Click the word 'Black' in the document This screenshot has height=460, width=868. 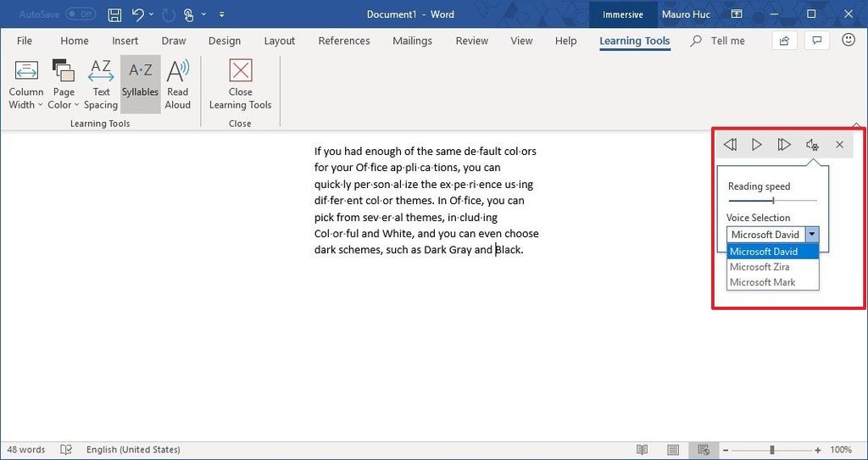[x=508, y=250]
